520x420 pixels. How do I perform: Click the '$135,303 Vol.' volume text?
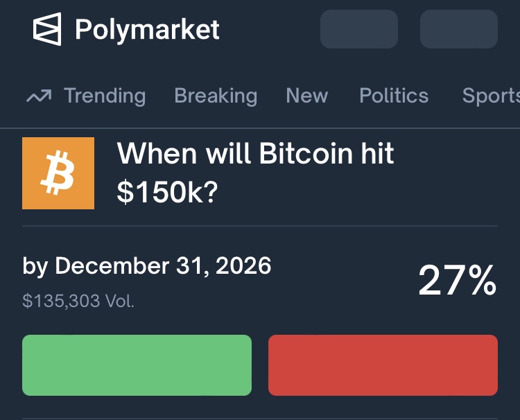[78, 301]
